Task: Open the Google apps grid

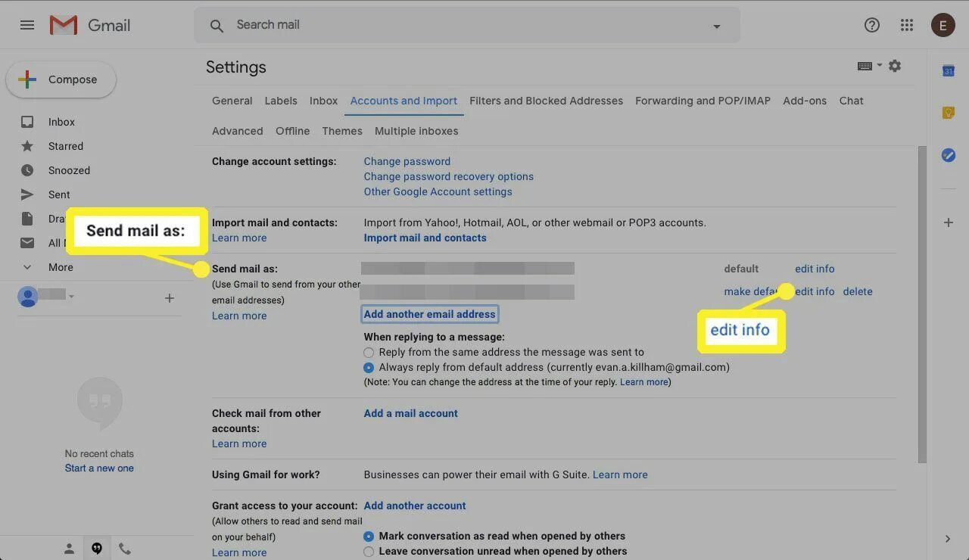Action: point(907,25)
